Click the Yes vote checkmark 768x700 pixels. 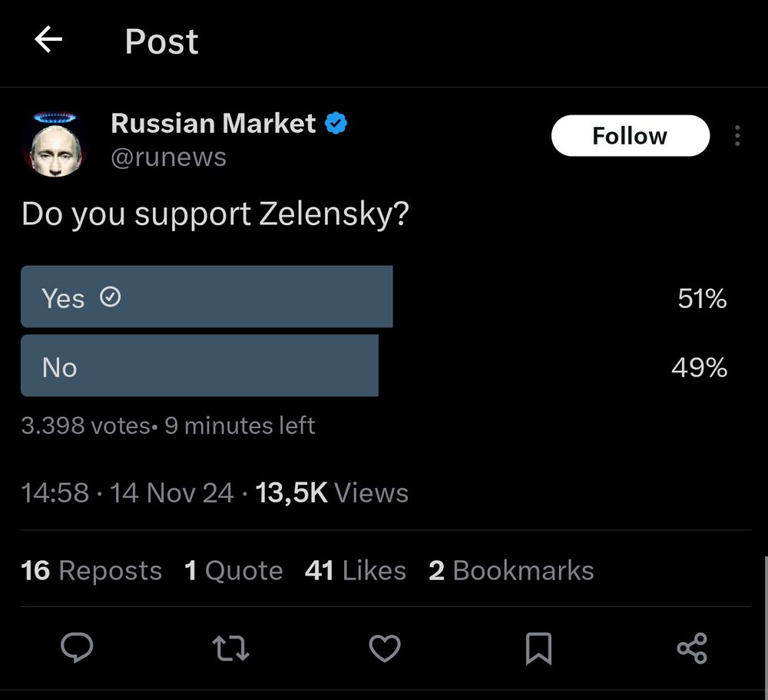click(x=111, y=297)
